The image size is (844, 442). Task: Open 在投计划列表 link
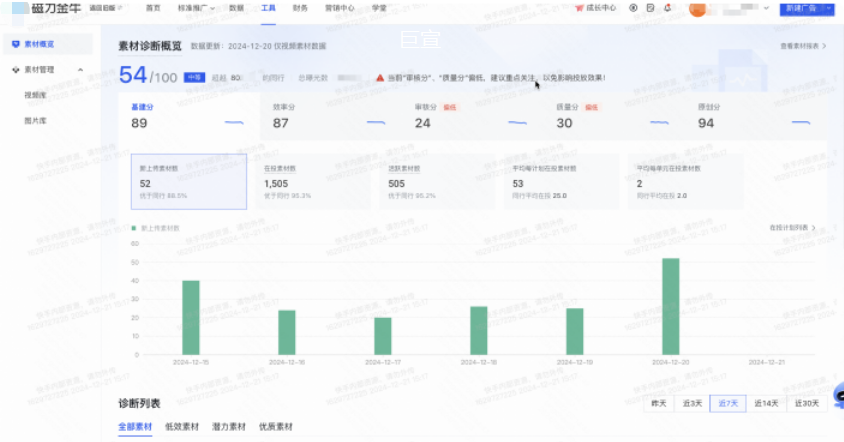pyautogui.click(x=792, y=228)
